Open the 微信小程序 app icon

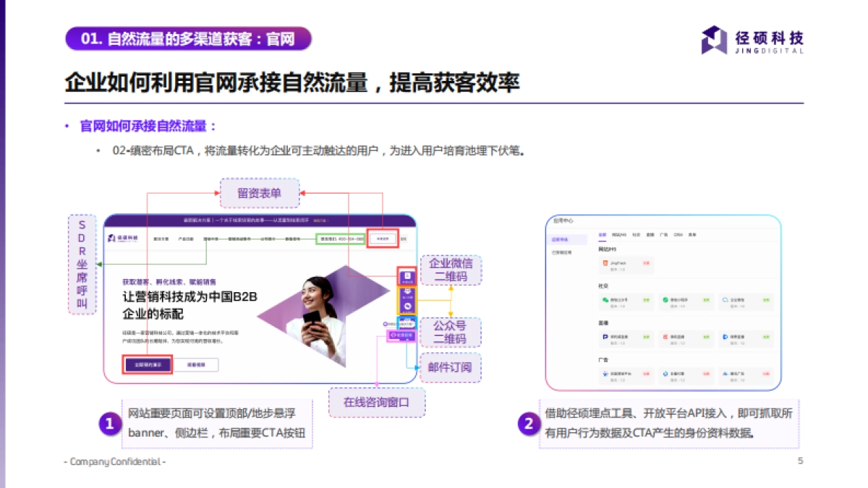(665, 299)
